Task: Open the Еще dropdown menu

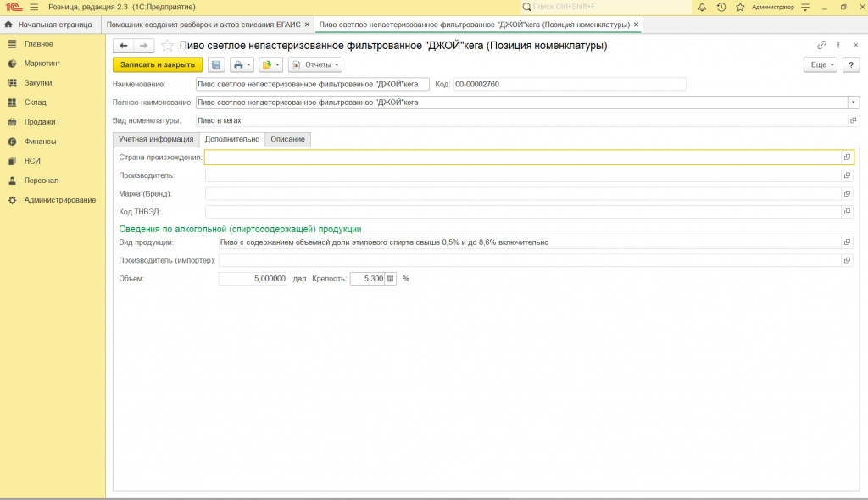Action: pos(821,64)
